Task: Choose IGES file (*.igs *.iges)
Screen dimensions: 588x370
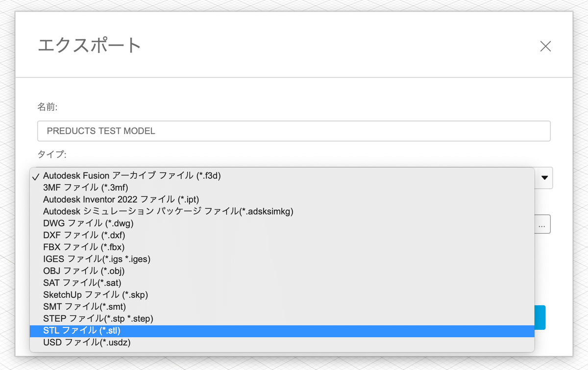Action: click(282, 259)
